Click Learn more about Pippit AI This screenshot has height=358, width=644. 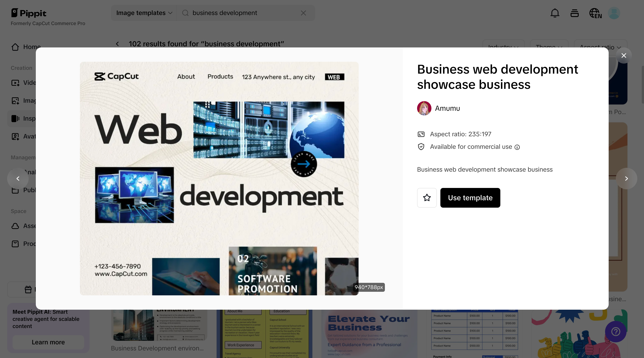point(48,342)
